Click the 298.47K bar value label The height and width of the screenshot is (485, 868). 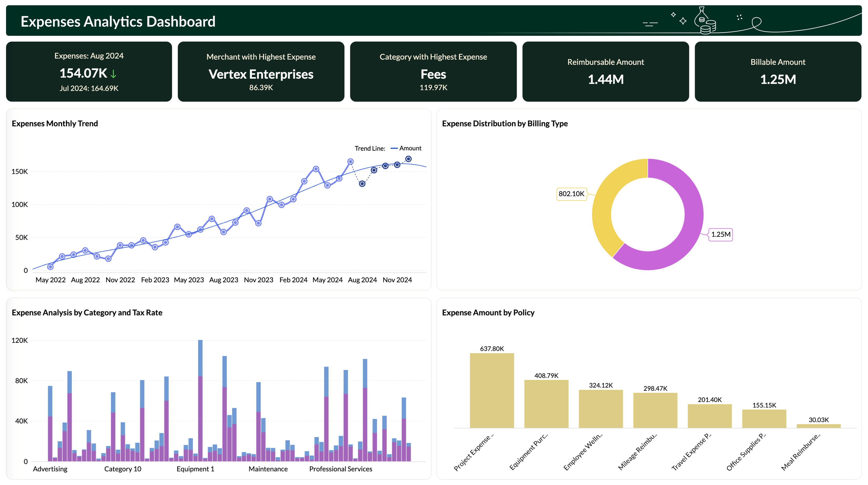(655, 388)
